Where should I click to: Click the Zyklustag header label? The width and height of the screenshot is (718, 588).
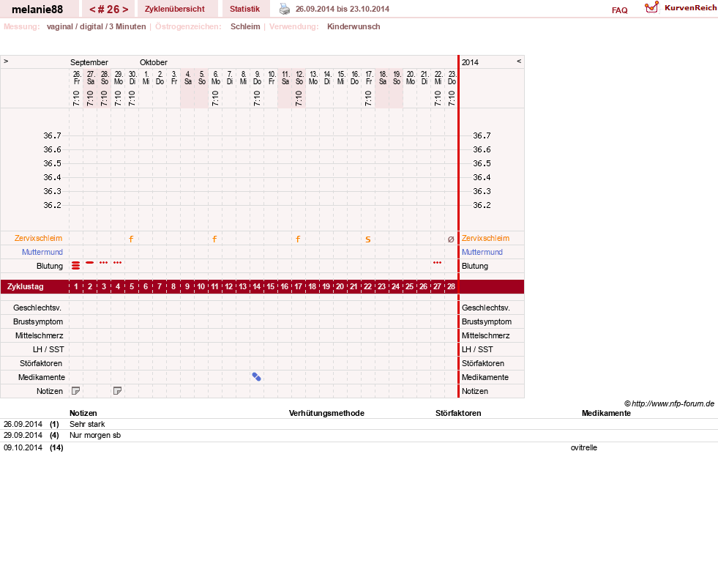pos(25,286)
